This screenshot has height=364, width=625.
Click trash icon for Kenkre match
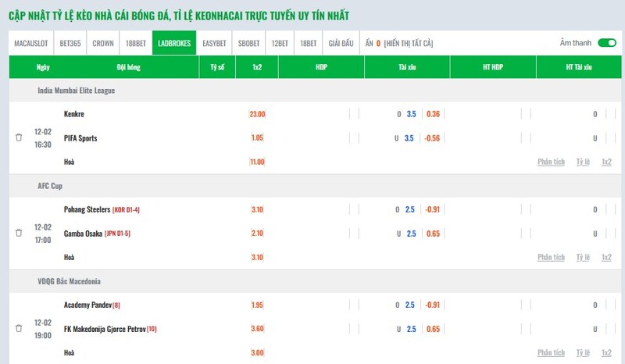[x=19, y=137]
